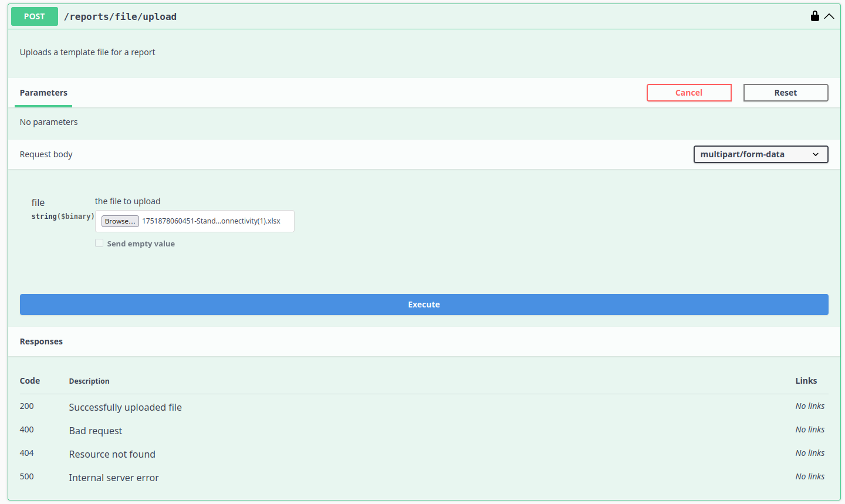Execute the file upload request
The image size is (845, 504).
pyautogui.click(x=424, y=304)
